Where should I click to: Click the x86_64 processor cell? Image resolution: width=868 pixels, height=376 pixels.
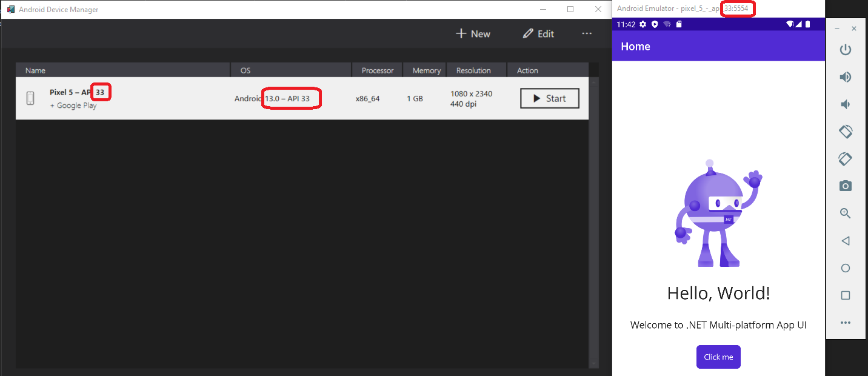tap(367, 98)
